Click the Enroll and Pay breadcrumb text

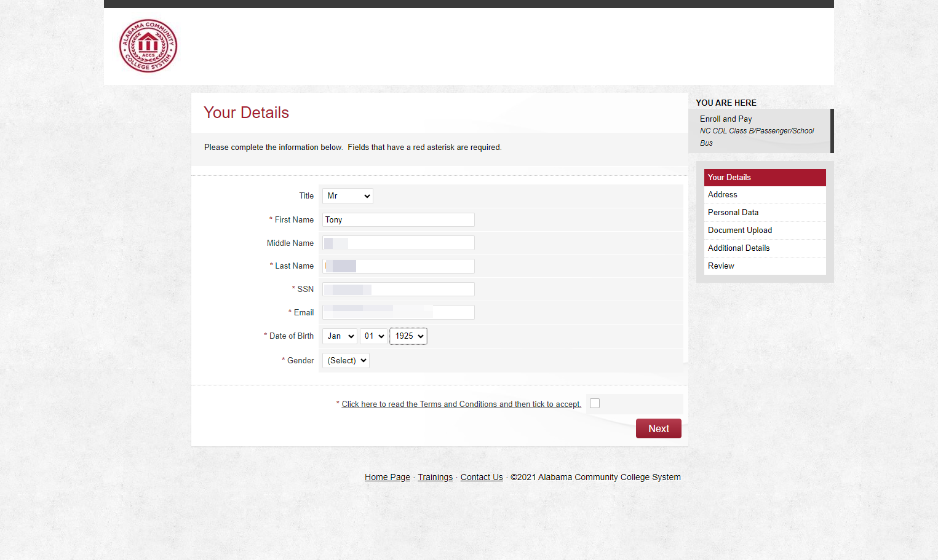(726, 119)
